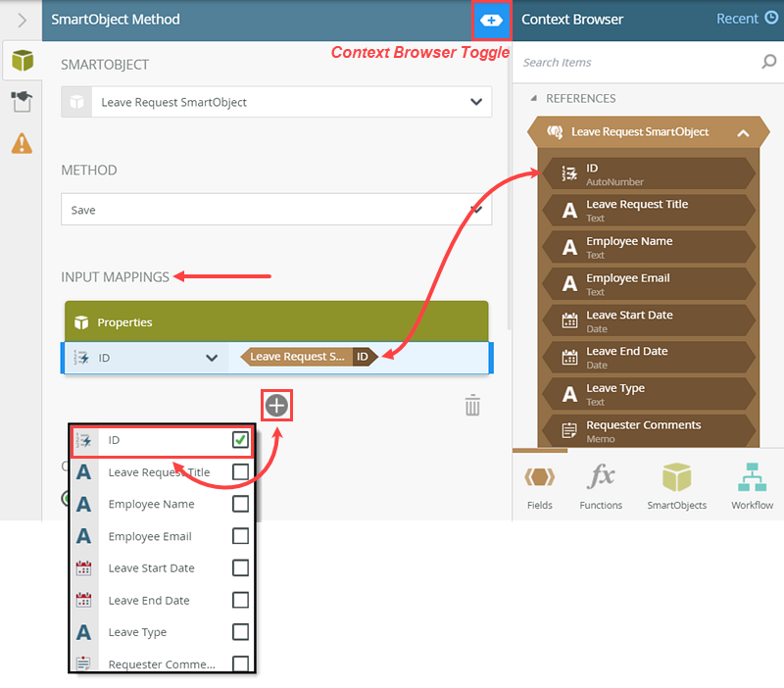This screenshot has width=784, height=688.
Task: Collapse the REFERENCES section triangle
Action: (534, 99)
